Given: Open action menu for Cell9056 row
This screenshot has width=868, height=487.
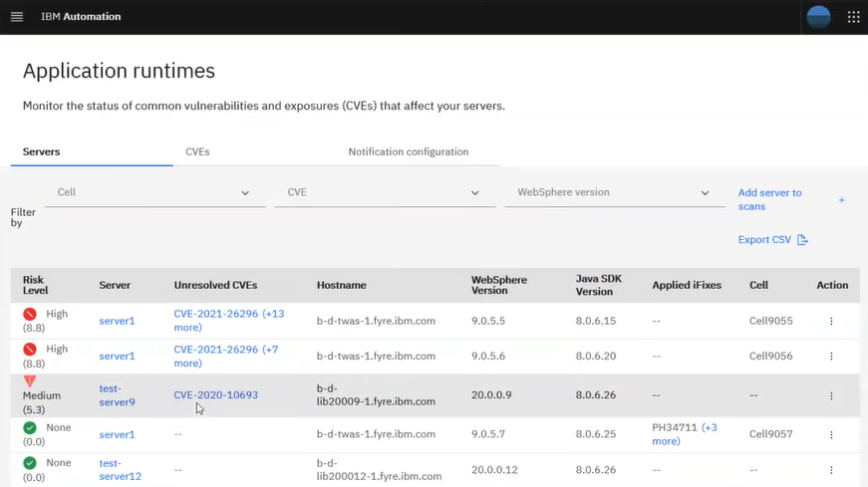Looking at the screenshot, I should tap(831, 357).
